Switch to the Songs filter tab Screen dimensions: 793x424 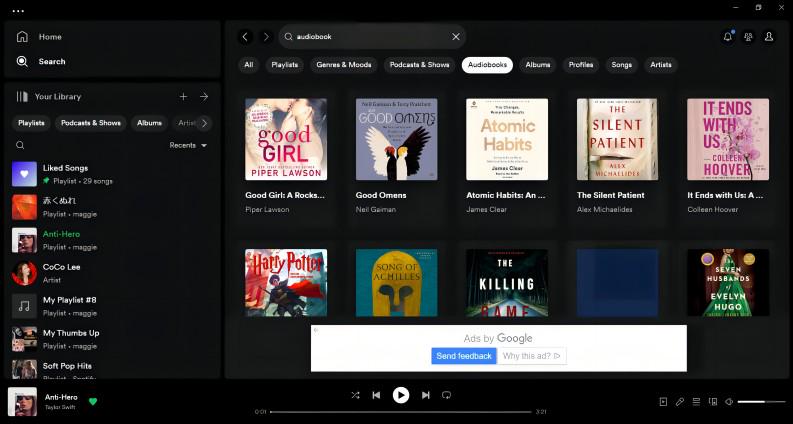coord(622,65)
